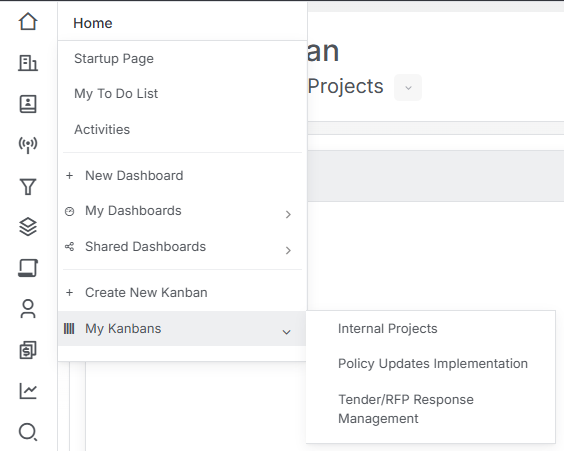Open the line chart reports icon
This screenshot has height=451, width=564.
28,391
